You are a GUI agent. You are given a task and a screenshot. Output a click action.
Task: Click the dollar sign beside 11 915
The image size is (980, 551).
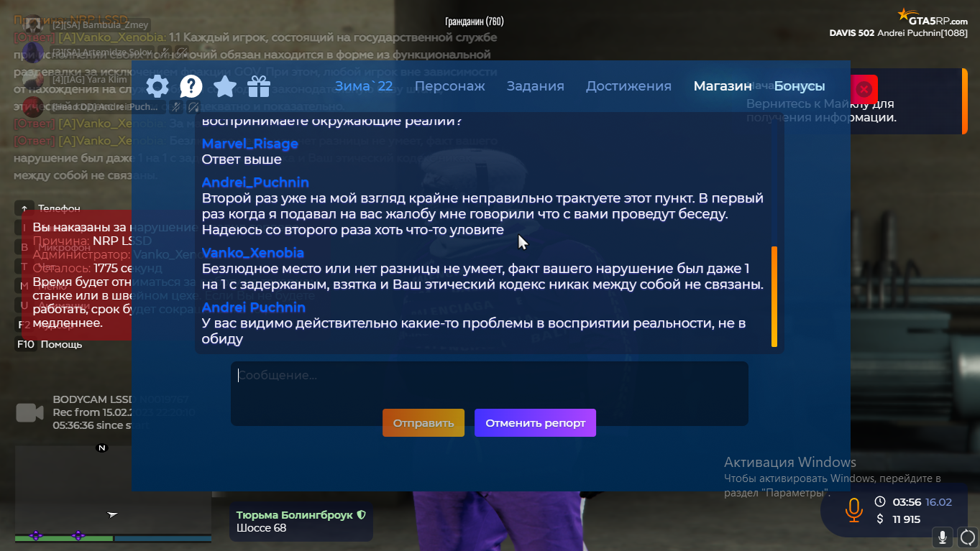click(x=880, y=519)
